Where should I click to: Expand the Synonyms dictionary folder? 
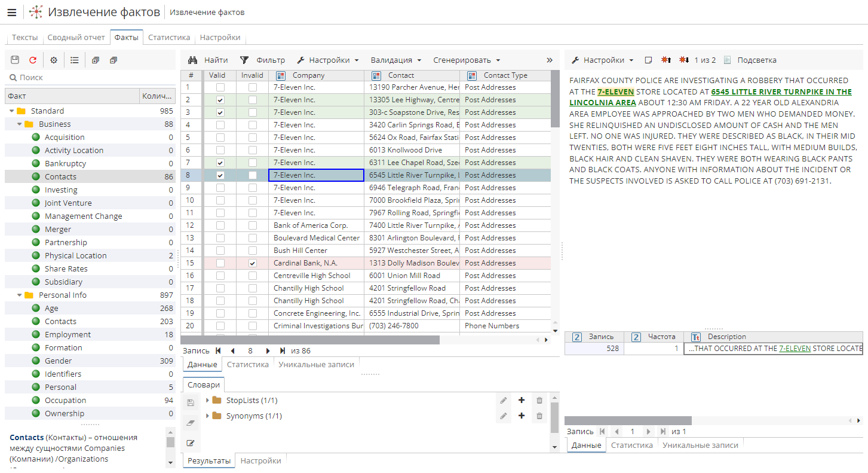[x=207, y=416]
